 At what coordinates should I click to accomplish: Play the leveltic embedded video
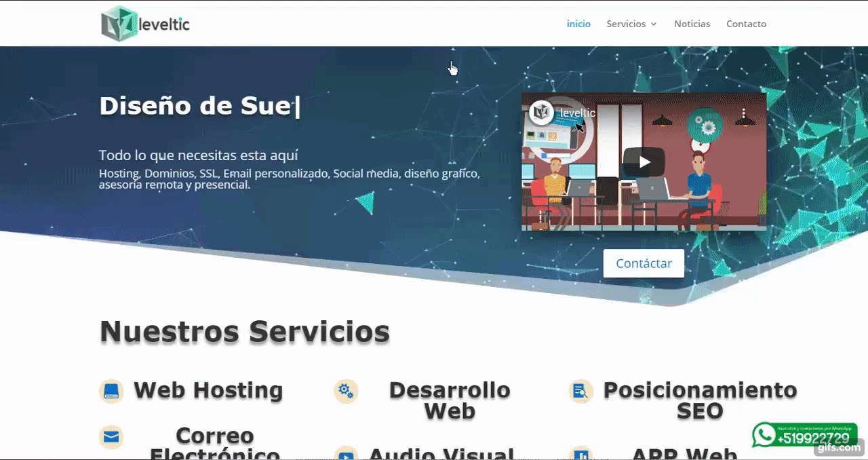[x=644, y=161]
